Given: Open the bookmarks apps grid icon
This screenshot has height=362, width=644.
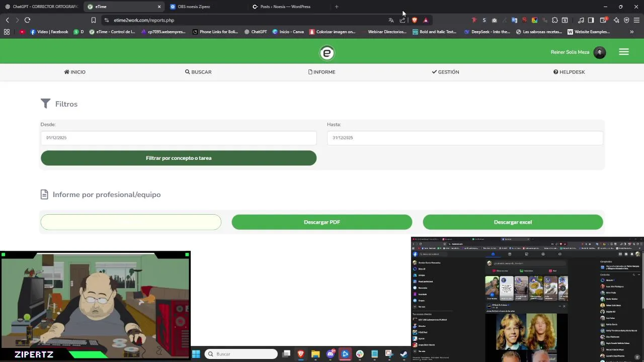Looking at the screenshot, I should point(7,32).
